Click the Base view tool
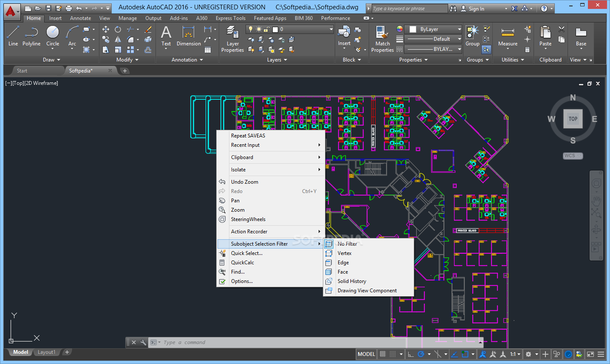This screenshot has width=610, height=364. 581,36
